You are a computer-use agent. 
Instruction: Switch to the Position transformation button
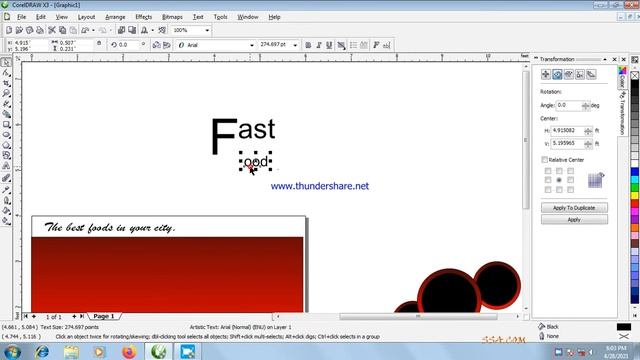point(546,74)
